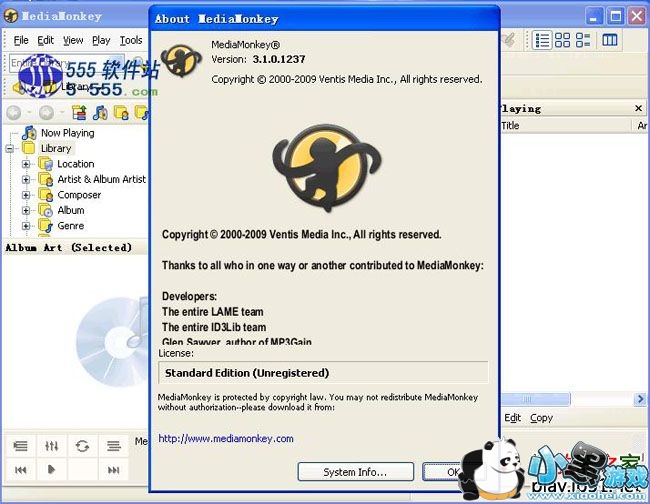The image size is (650, 504).
Task: Click the System Info... button
Action: [355, 472]
